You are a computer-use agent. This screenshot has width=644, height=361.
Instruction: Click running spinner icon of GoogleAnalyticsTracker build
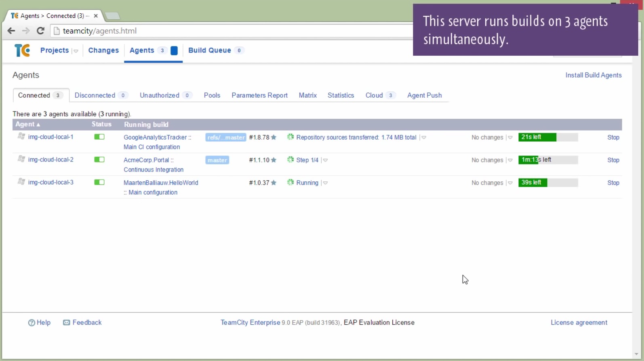click(x=290, y=137)
